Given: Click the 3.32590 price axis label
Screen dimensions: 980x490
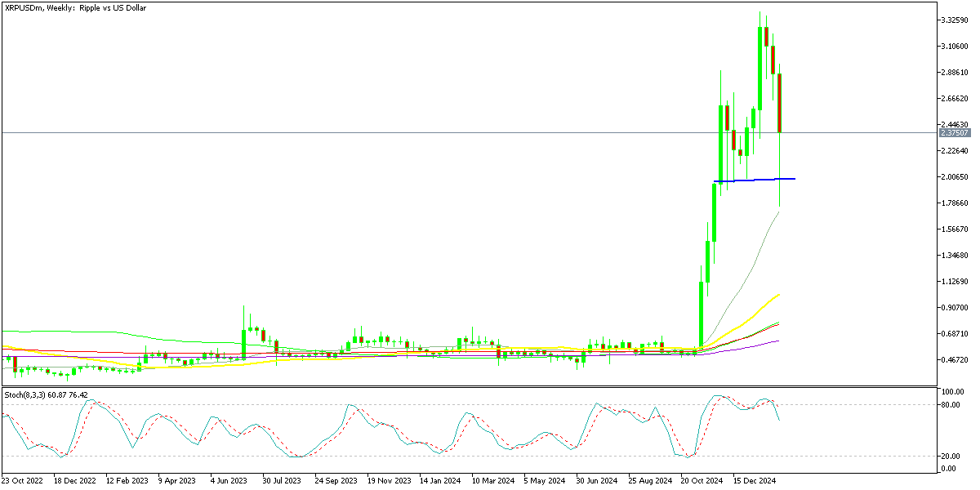Looking at the screenshot, I should pyautogui.click(x=955, y=20).
